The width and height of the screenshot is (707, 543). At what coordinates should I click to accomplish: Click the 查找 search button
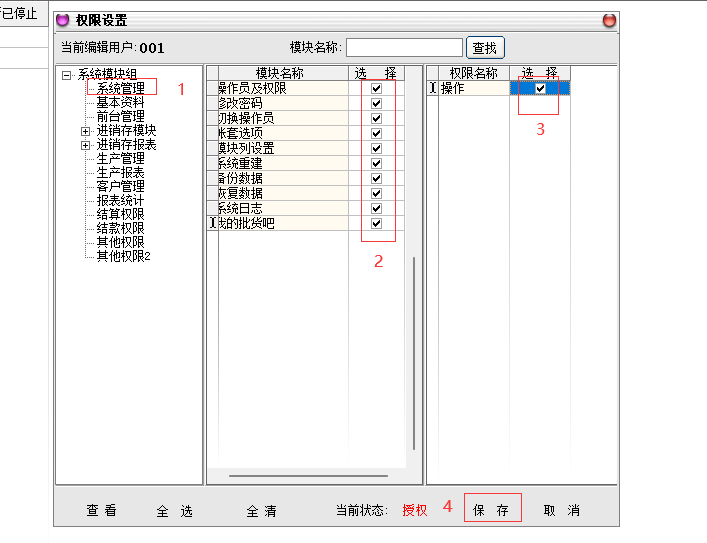point(485,47)
